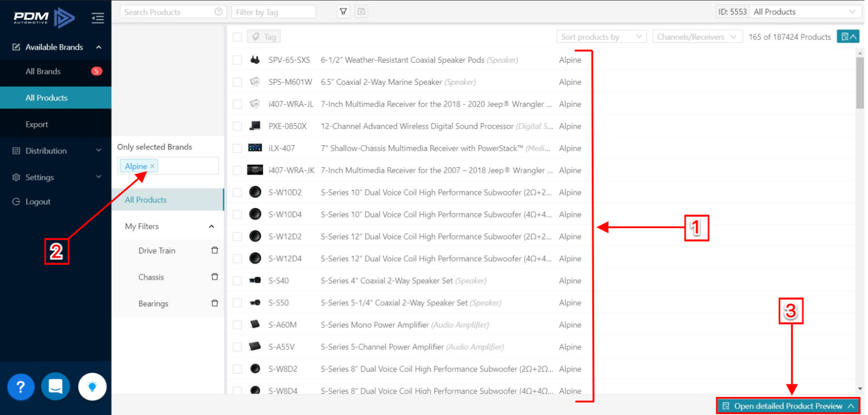Toggle the preview panel icon near product count

(x=848, y=36)
